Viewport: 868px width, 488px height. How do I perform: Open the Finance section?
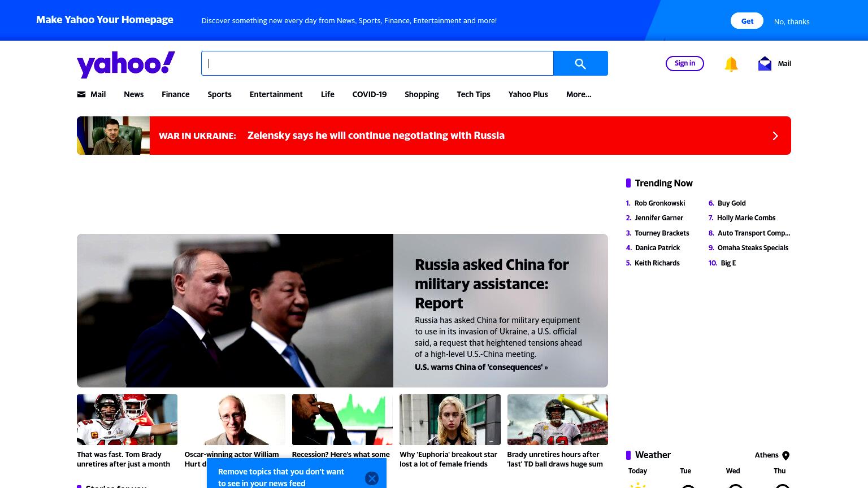[176, 94]
